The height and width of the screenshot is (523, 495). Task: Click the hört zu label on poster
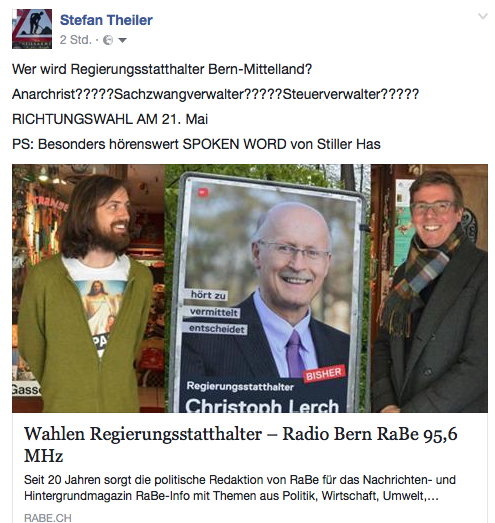208,295
